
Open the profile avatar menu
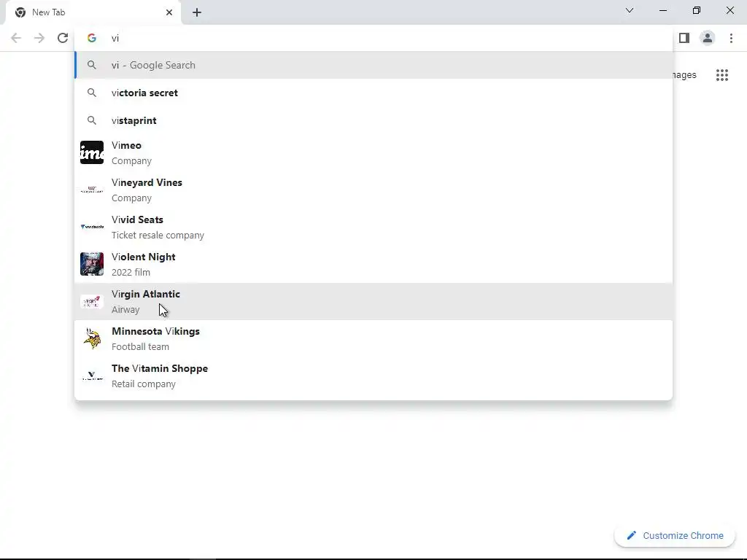(x=708, y=38)
